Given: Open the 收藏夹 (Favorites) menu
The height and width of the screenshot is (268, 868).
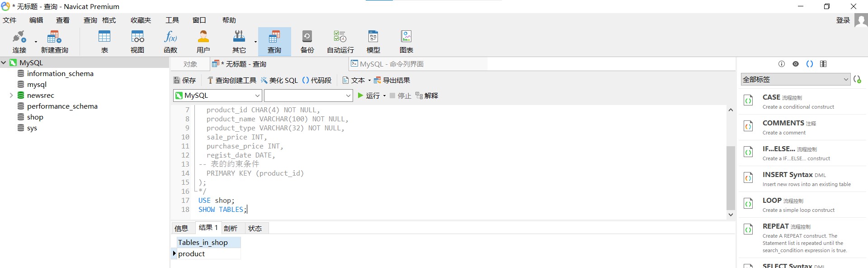Looking at the screenshot, I should click(x=141, y=20).
